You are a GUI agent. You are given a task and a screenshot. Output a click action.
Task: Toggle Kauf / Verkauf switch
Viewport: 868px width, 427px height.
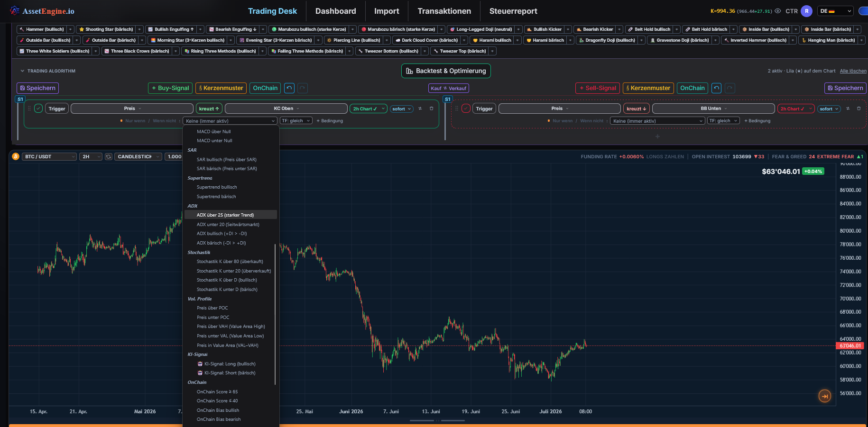[x=448, y=88]
